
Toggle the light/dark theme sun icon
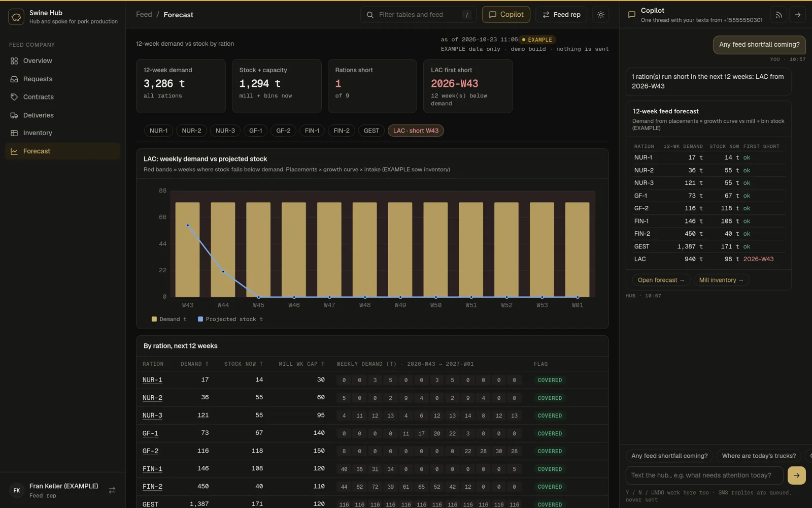[x=601, y=15]
